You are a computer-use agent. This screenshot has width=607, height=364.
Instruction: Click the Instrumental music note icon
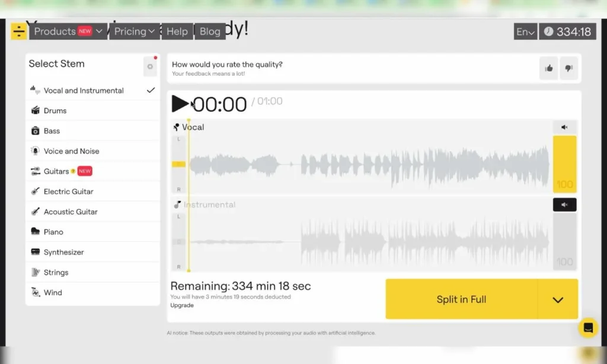[x=177, y=205]
